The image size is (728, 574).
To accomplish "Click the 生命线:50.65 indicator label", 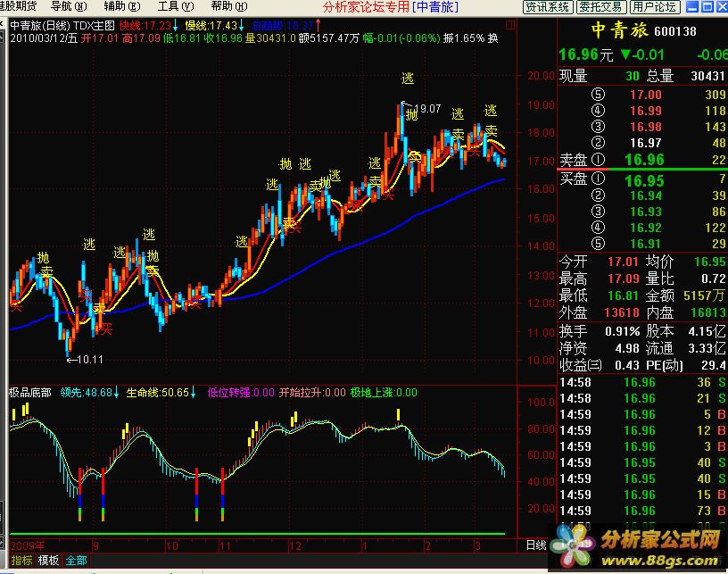I will 157,393.
